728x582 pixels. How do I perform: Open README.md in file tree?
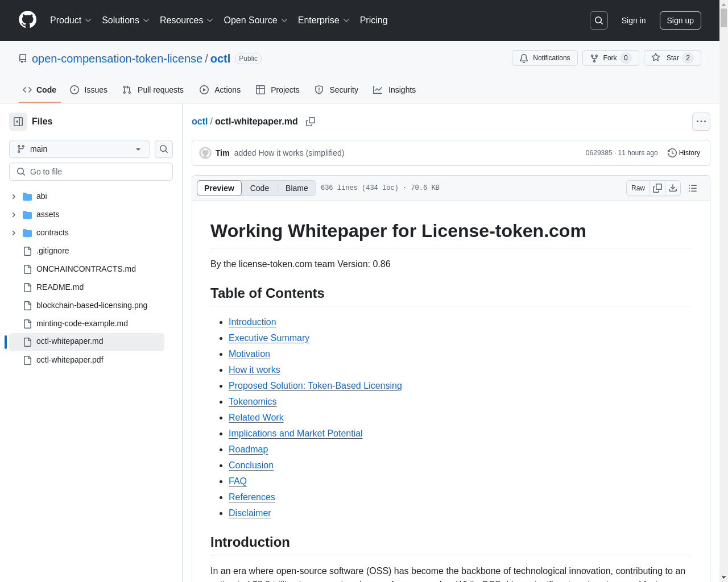pyautogui.click(x=60, y=287)
